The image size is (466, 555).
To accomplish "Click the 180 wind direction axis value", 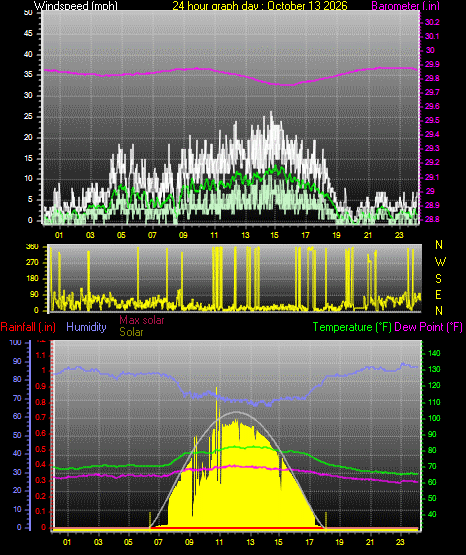I will 33,279.
